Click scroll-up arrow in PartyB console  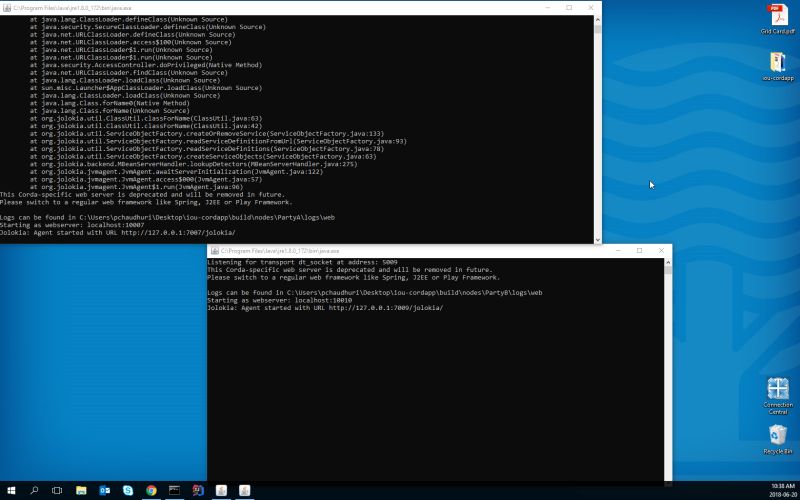(x=668, y=262)
